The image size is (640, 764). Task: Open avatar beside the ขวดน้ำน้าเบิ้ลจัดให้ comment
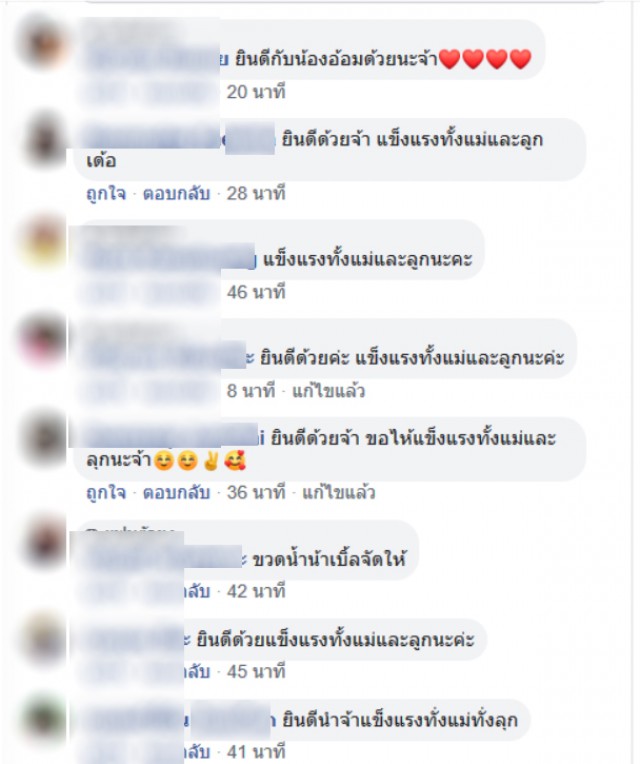pyautogui.click(x=44, y=542)
